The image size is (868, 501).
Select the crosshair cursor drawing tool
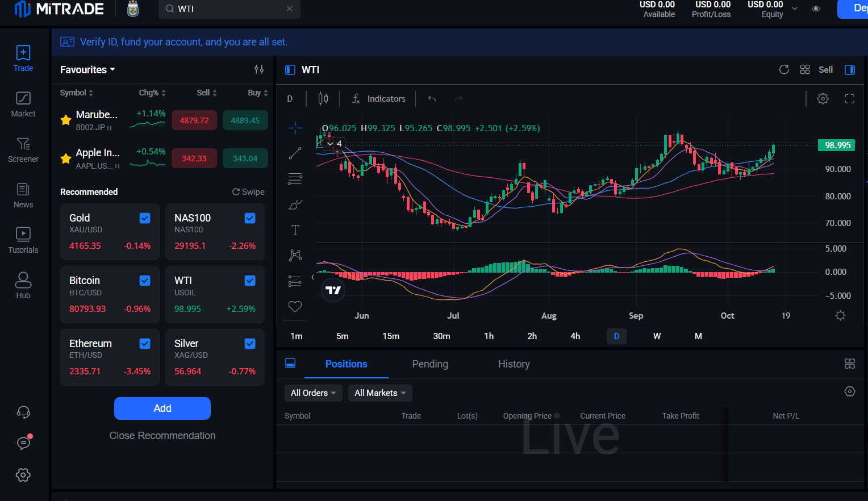tap(295, 128)
